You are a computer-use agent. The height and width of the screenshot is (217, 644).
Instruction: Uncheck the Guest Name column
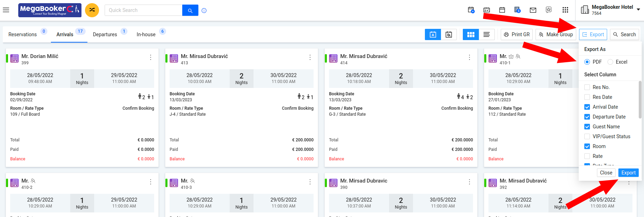pyautogui.click(x=587, y=127)
